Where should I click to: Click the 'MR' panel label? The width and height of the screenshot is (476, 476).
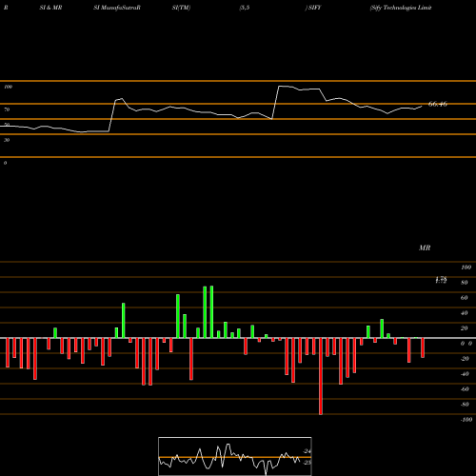[425, 248]
